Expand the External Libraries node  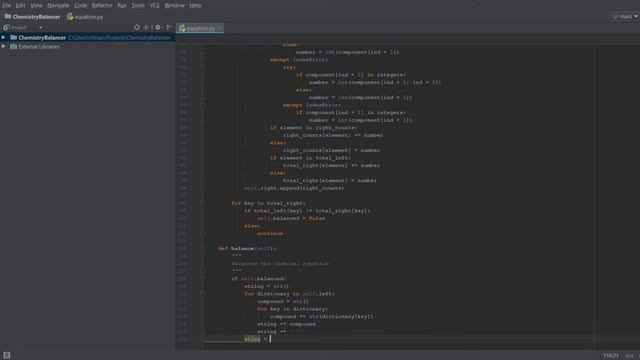click(x=4, y=47)
